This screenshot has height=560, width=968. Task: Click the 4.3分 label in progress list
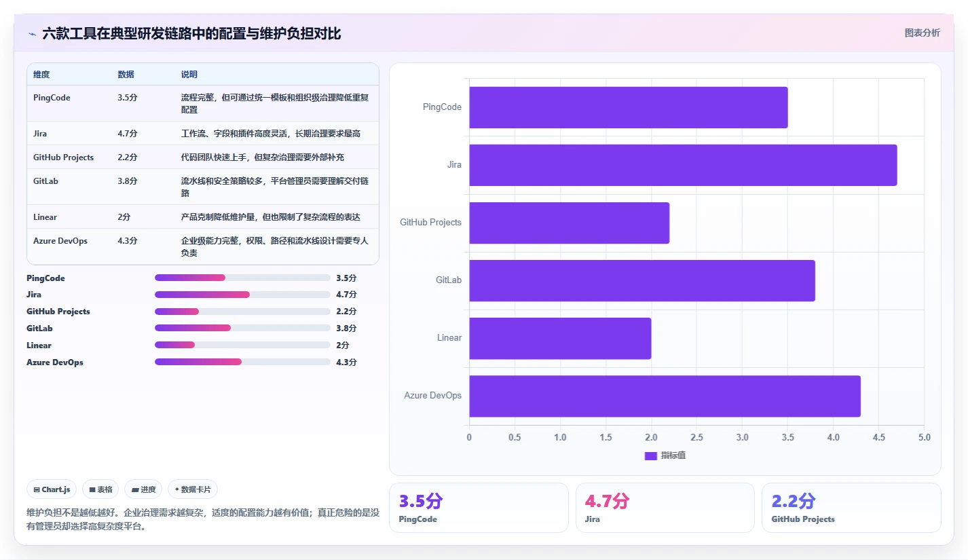tap(346, 362)
